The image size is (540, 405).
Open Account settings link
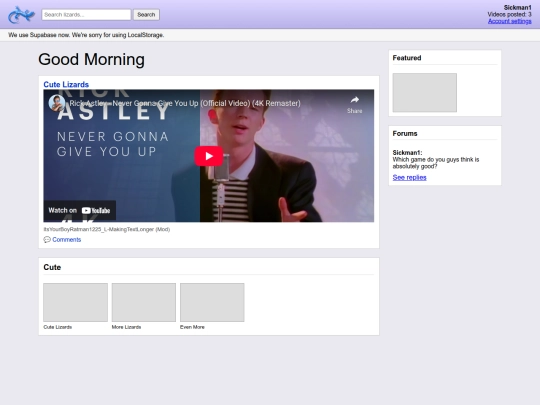click(509, 21)
